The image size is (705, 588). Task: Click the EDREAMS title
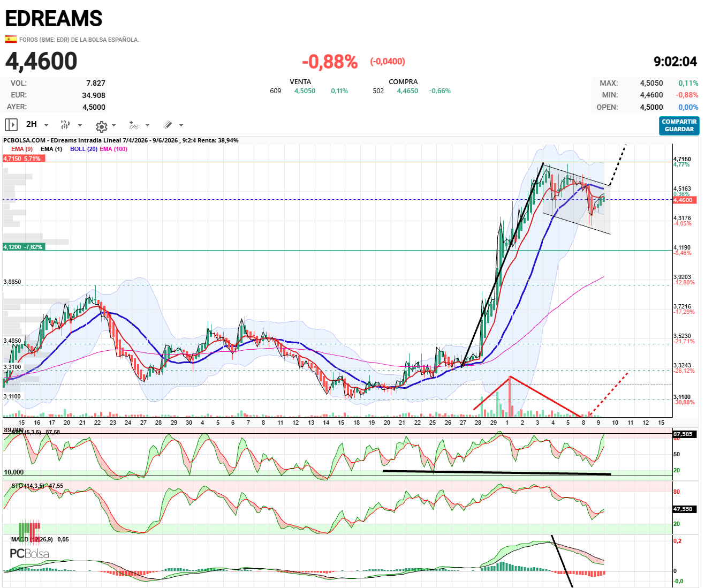54,19
